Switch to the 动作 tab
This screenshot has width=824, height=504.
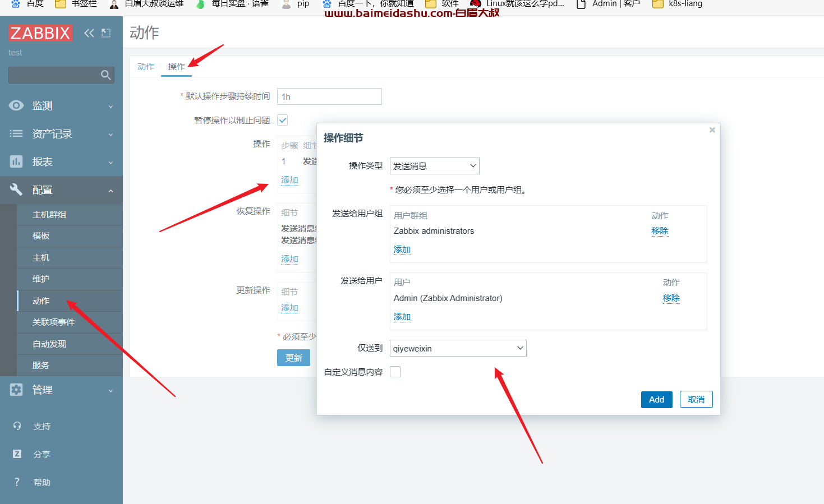[x=146, y=66]
